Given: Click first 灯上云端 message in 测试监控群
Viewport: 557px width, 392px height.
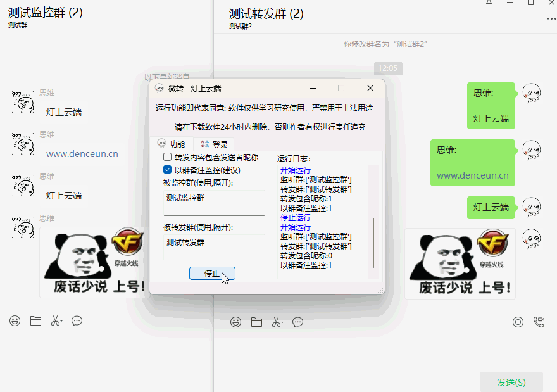Looking at the screenshot, I should coord(63,112).
